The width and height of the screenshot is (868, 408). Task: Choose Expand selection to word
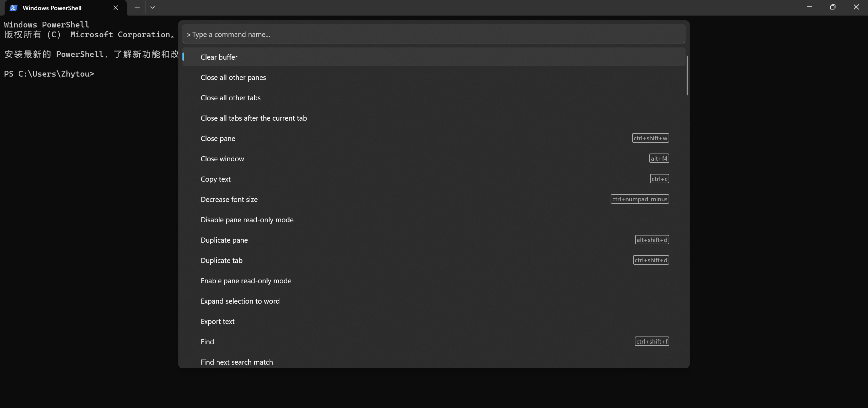click(x=434, y=301)
